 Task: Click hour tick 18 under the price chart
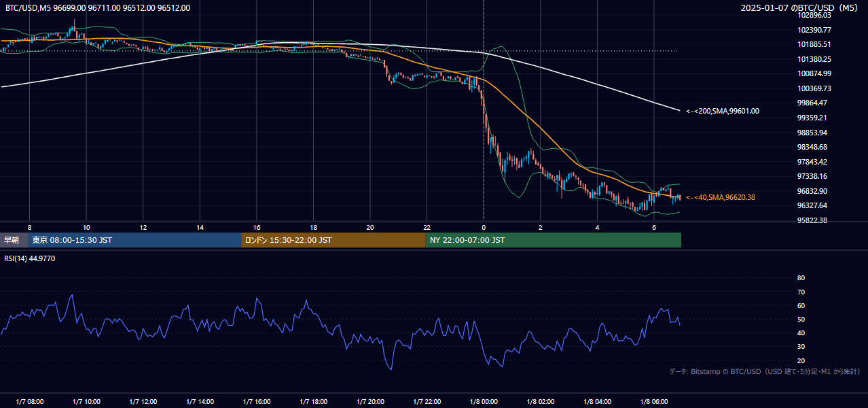pyautogui.click(x=313, y=227)
